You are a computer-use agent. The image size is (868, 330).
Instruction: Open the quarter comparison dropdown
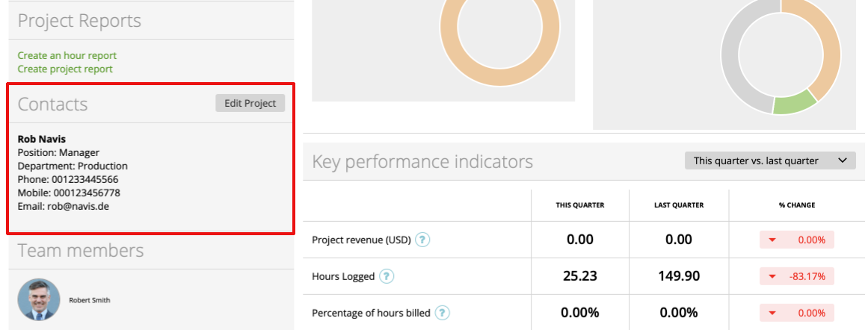[770, 161]
